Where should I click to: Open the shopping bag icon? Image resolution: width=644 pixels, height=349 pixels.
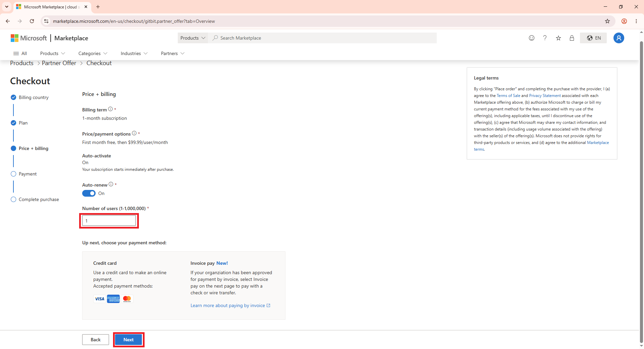tap(572, 38)
